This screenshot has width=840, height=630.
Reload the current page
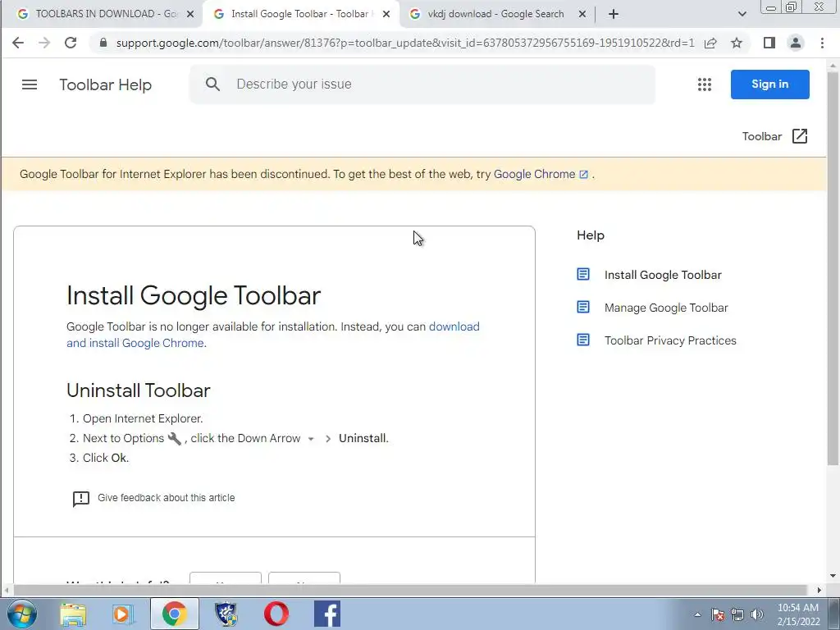click(71, 43)
